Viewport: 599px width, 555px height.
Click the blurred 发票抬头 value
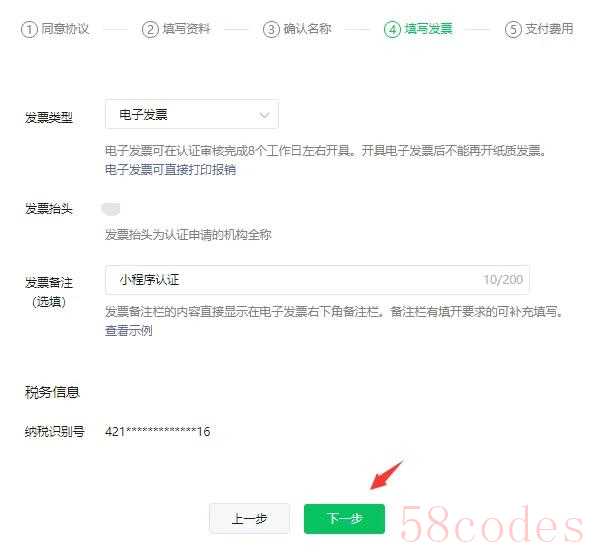pos(111,209)
